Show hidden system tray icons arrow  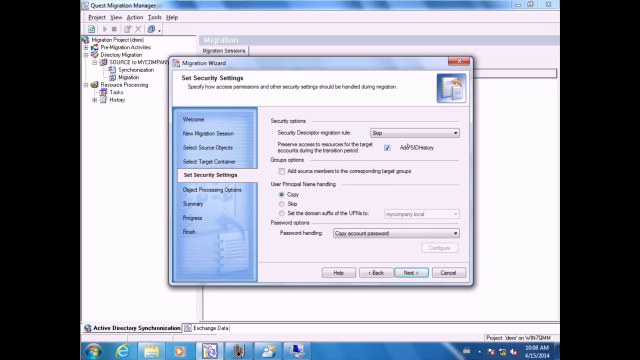coord(480,351)
